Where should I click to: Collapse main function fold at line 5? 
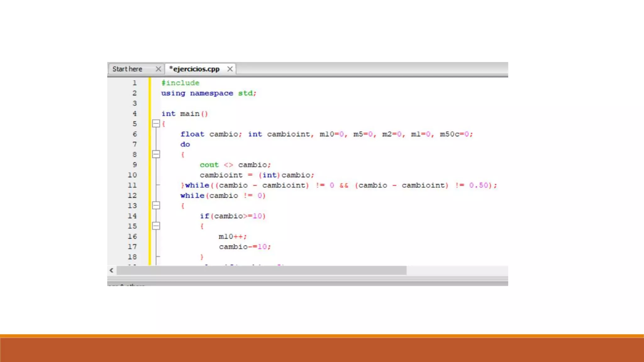(156, 123)
